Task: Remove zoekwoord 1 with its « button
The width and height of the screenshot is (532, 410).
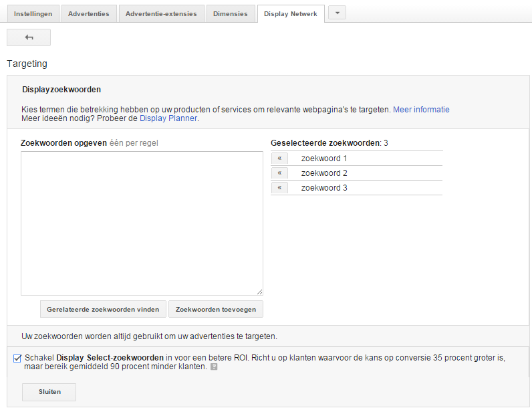Action: pos(279,159)
